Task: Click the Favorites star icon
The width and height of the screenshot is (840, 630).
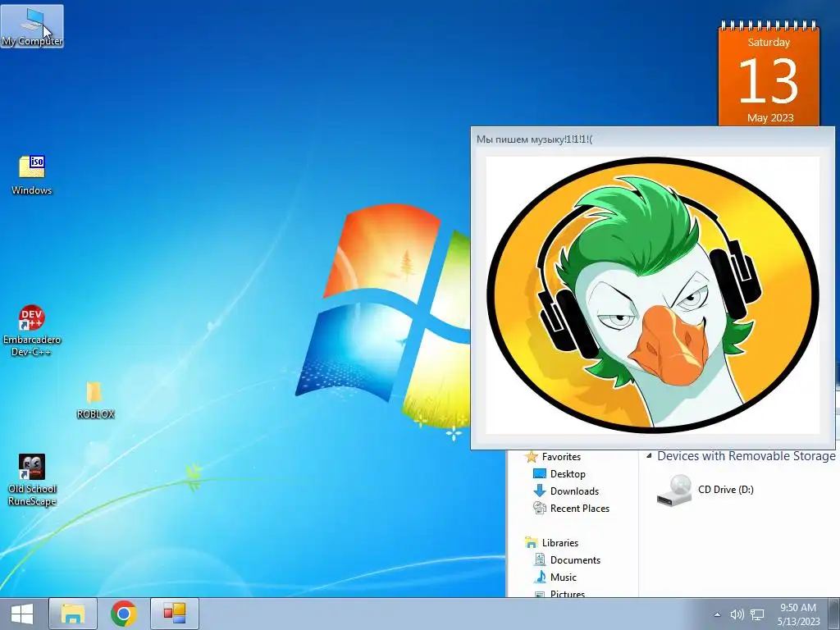Action: (531, 457)
